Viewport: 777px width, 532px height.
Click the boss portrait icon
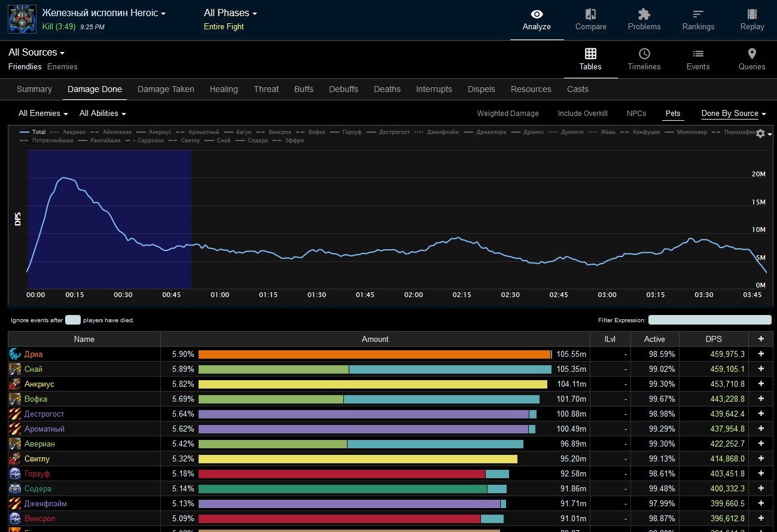22,19
